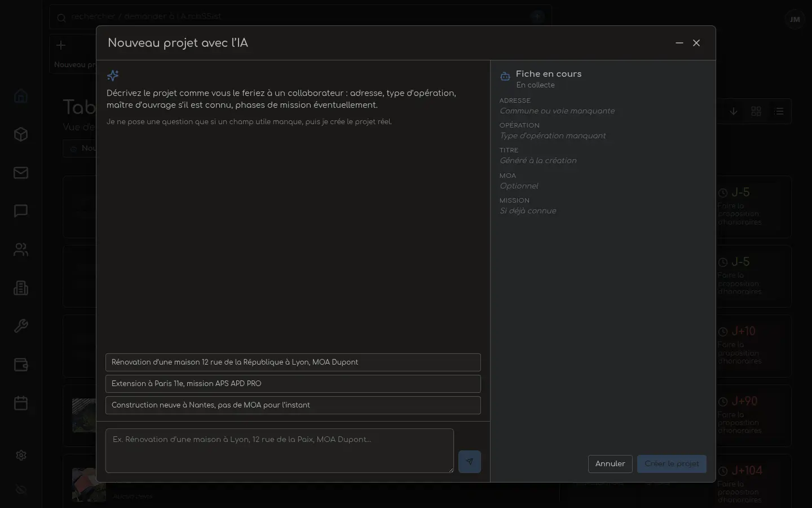Open the wrench tools icon in the sidebar
This screenshot has width=812, height=508.
pos(21,326)
